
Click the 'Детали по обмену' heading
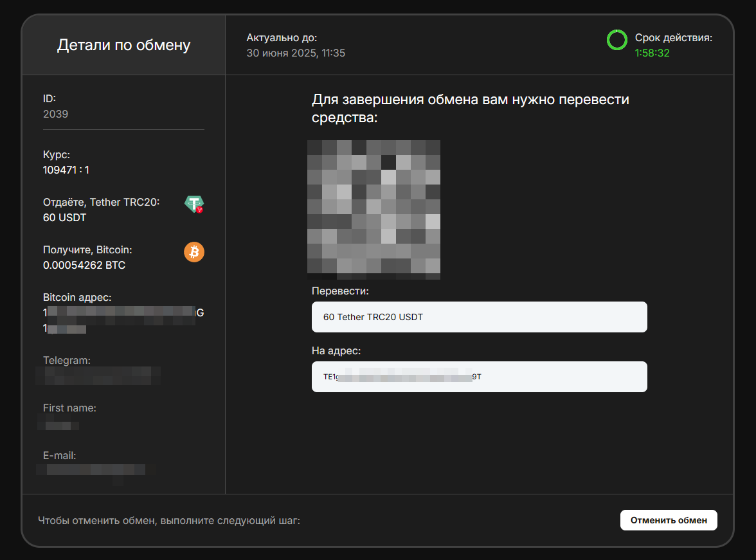click(123, 45)
